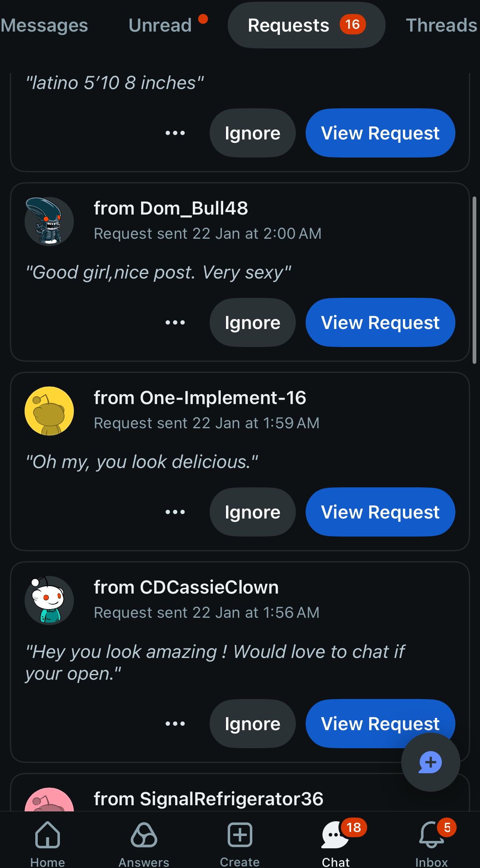
Task: Tap the floating new chat button
Action: pyautogui.click(x=430, y=762)
